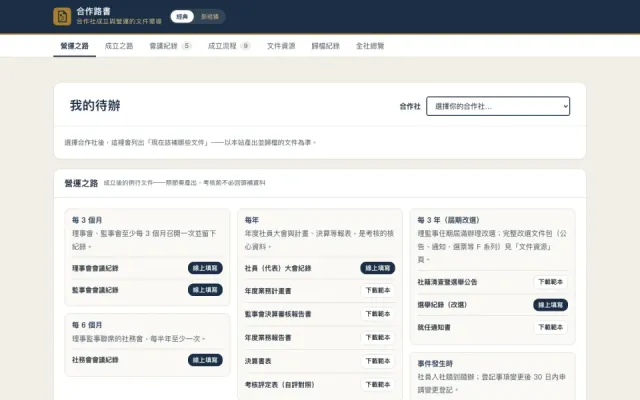Click the 每 3 年（屆期改選） card title
640x400 pixels.
pyautogui.click(x=449, y=220)
